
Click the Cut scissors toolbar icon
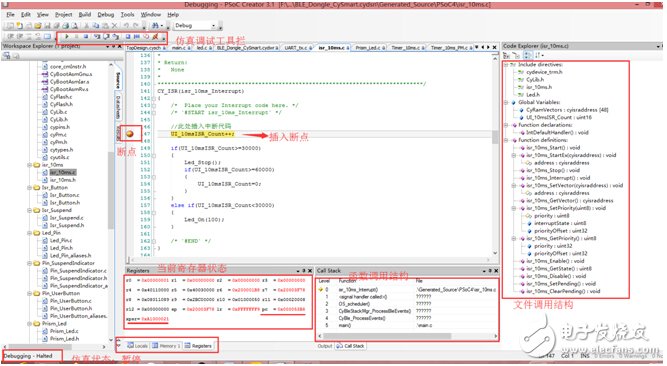(86, 26)
